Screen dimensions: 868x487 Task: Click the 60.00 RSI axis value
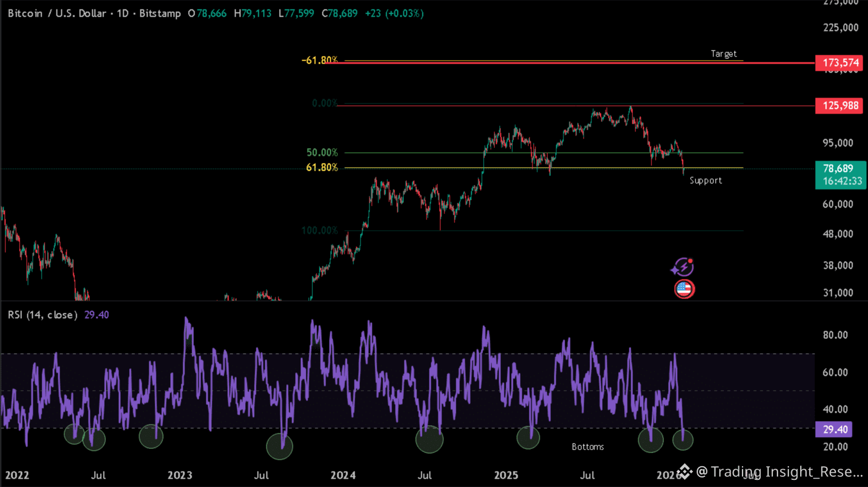pos(835,372)
